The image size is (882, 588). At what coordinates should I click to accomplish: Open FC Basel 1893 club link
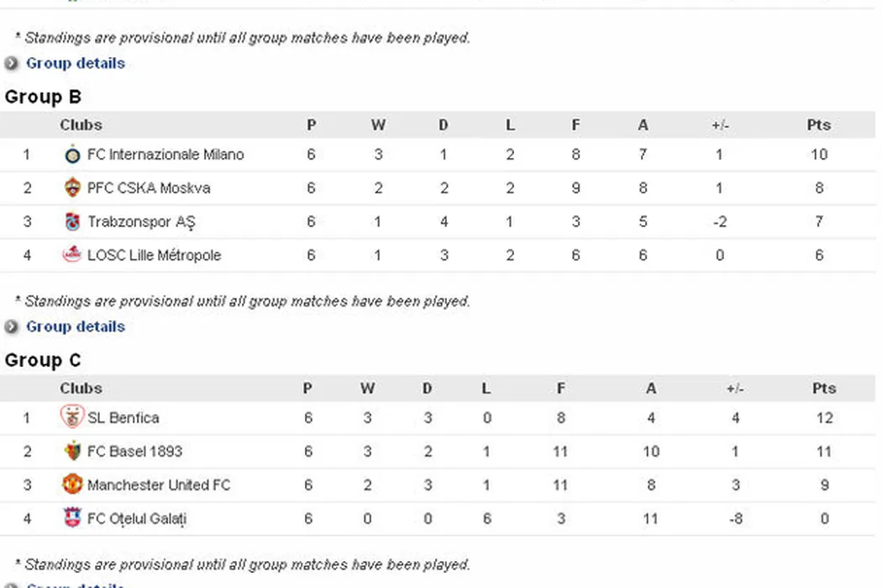[134, 451]
